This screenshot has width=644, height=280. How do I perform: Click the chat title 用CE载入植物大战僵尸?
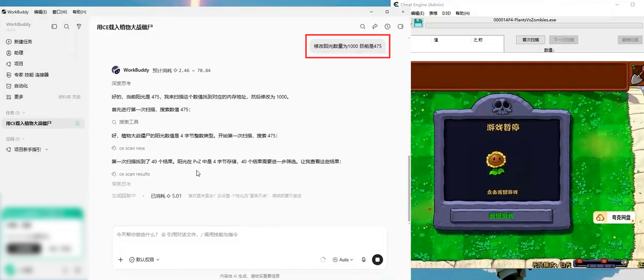124,27
